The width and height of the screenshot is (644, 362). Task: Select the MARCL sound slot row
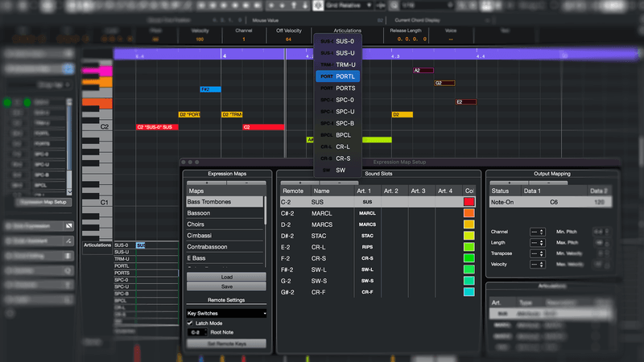[x=378, y=213]
